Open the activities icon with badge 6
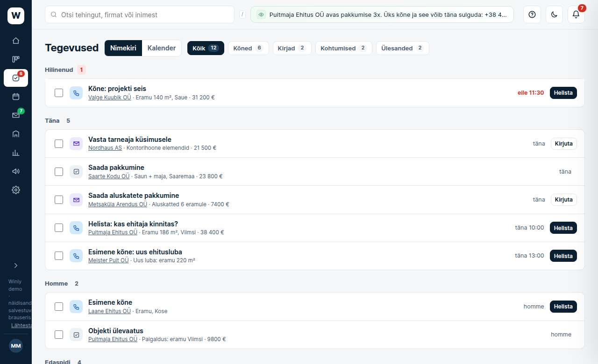The width and height of the screenshot is (598, 364). pyautogui.click(x=16, y=78)
